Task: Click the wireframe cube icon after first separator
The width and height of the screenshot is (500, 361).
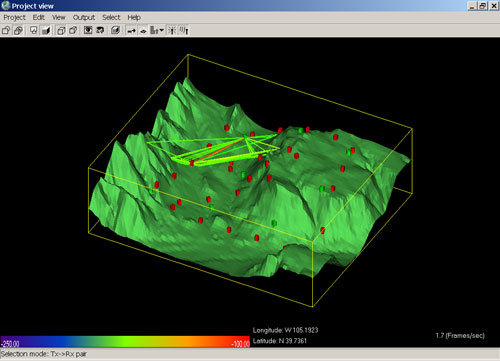Action: click(x=61, y=30)
